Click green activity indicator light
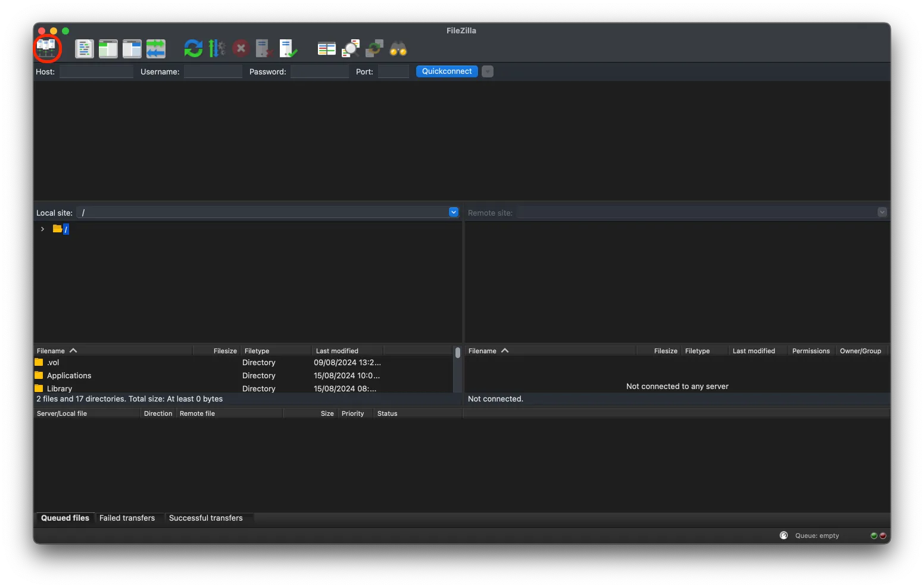Image resolution: width=924 pixels, height=588 pixels. [874, 536]
